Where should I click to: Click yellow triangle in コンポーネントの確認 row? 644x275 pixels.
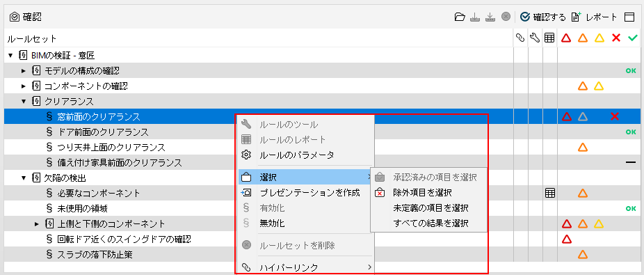pos(599,86)
